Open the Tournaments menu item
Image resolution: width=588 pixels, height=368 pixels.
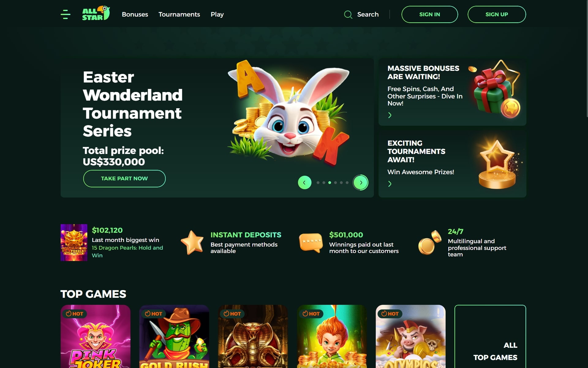point(179,14)
